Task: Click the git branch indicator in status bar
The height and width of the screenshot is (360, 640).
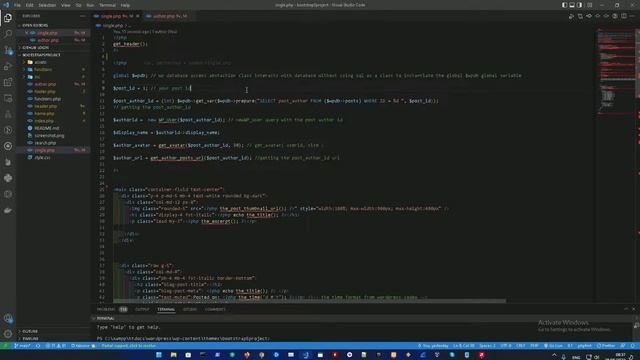Action: tap(23, 346)
